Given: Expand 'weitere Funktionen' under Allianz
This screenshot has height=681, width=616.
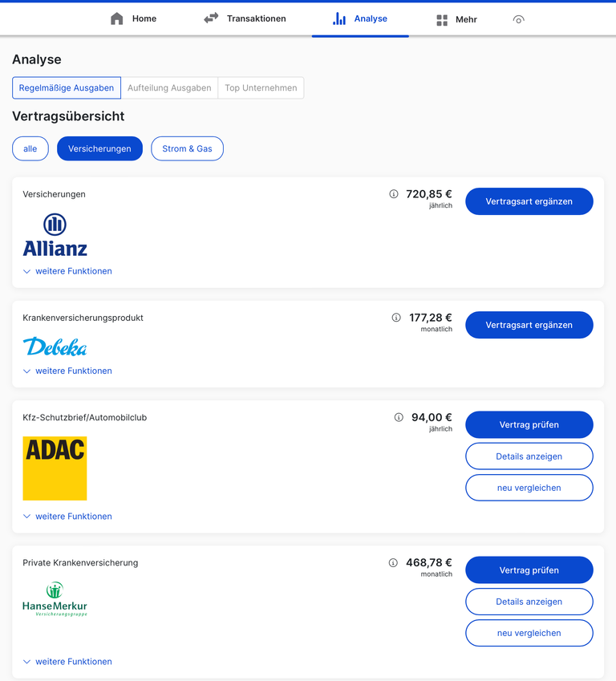Looking at the screenshot, I should tap(67, 271).
